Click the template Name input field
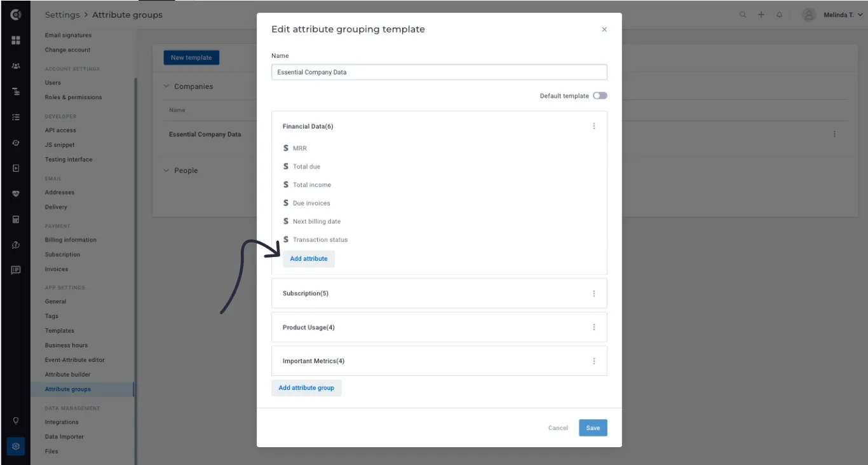The height and width of the screenshot is (465, 868). pos(439,72)
